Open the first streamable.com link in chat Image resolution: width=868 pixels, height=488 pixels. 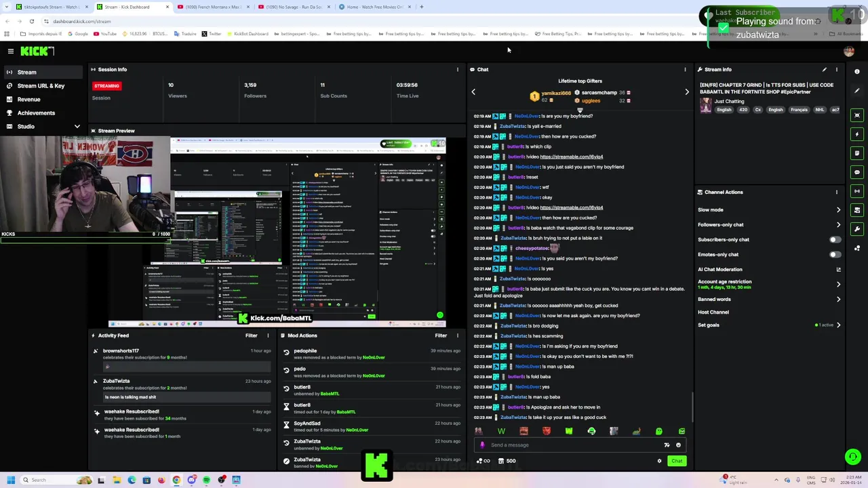[571, 157]
